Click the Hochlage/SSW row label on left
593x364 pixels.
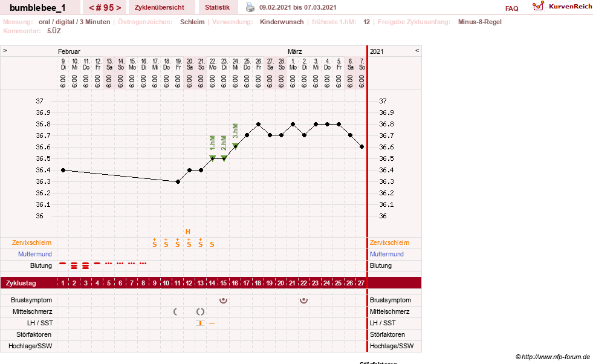(30, 346)
